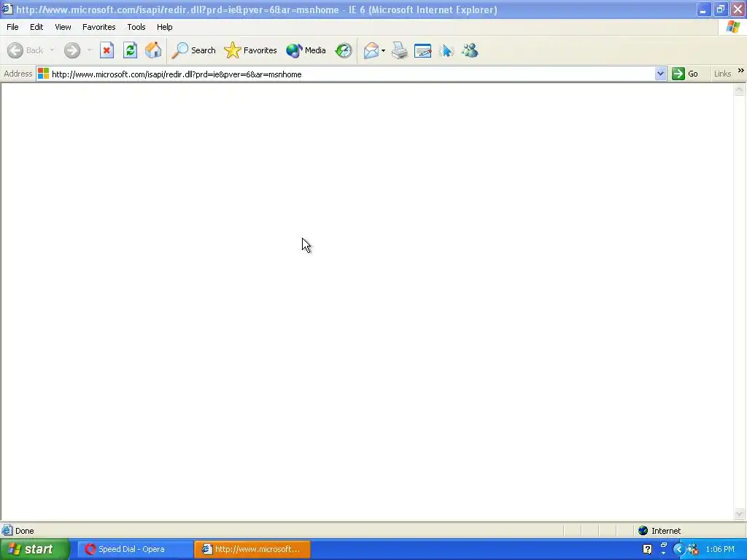Viewport: 747px width, 560px height.
Task: Click the help question mark tray icon
Action: click(648, 550)
